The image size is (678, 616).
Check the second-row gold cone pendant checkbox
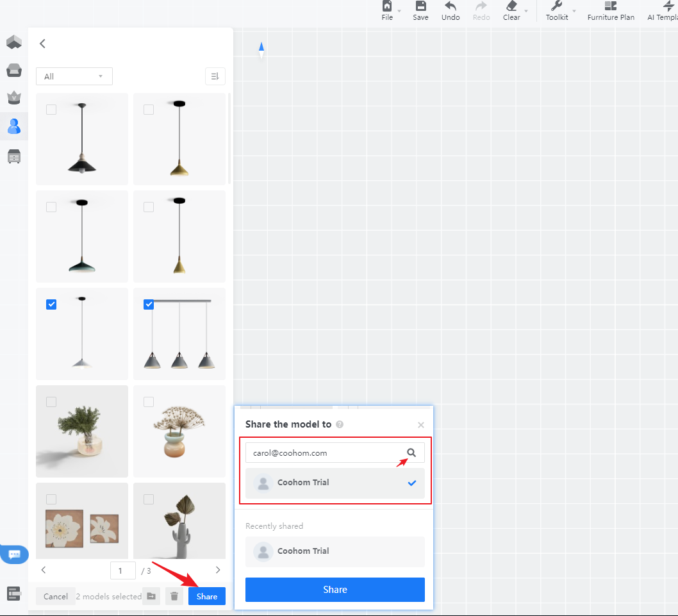(x=148, y=207)
